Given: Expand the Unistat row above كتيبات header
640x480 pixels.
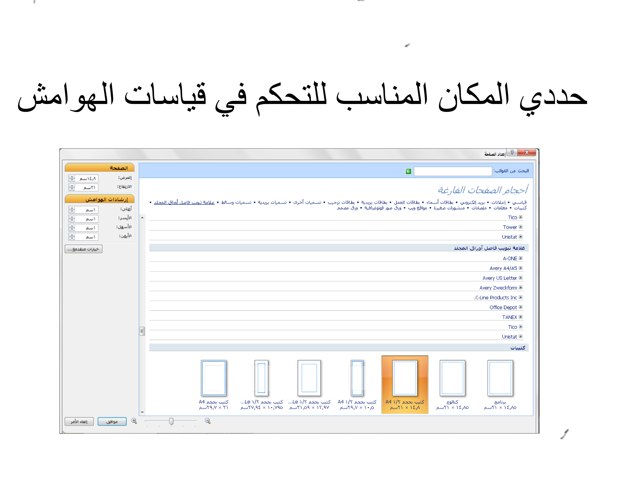Looking at the screenshot, I should 520,337.
